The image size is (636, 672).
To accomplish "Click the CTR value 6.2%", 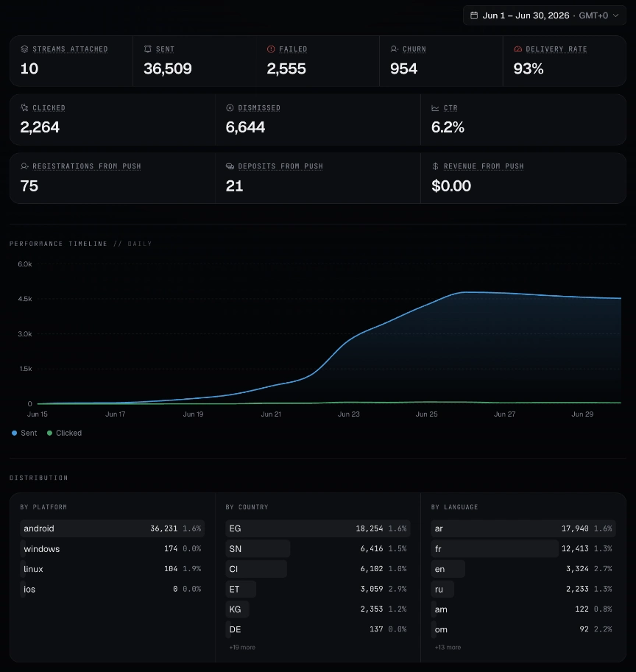I will [x=448, y=127].
